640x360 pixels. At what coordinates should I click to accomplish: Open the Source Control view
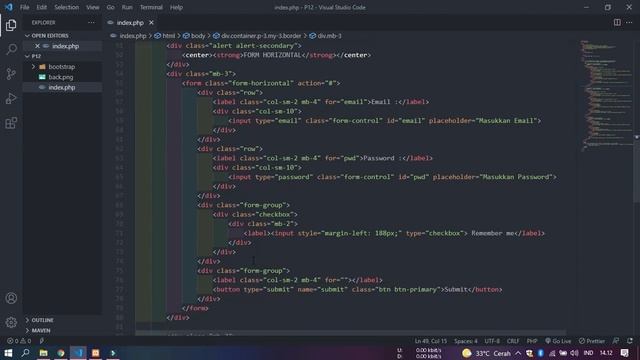11,74
